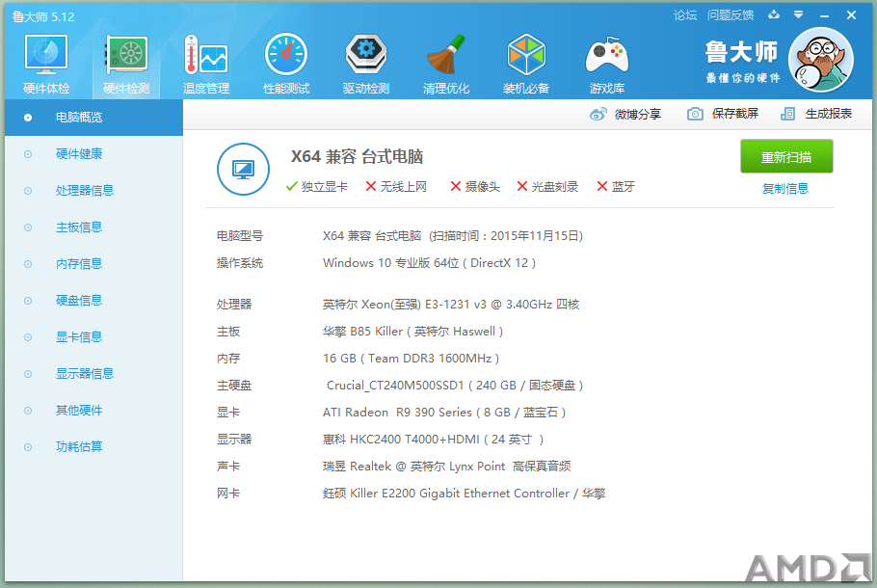
Task: Open 装机必备 cube icon
Action: (526, 54)
